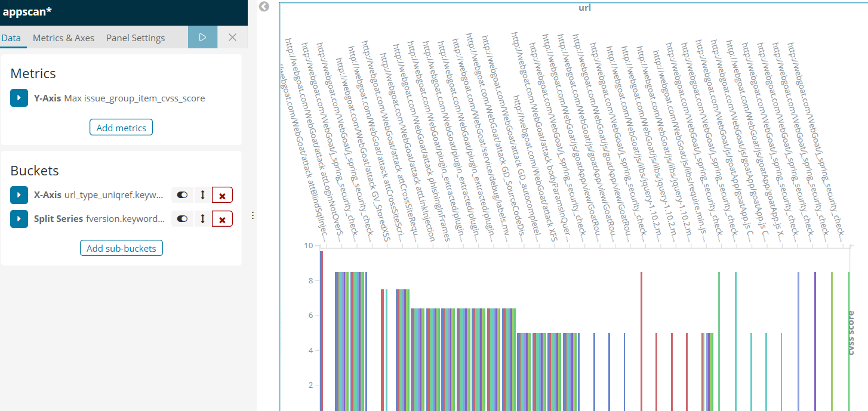The height and width of the screenshot is (411, 868).
Task: Switch to the Data tab
Action: coord(11,38)
